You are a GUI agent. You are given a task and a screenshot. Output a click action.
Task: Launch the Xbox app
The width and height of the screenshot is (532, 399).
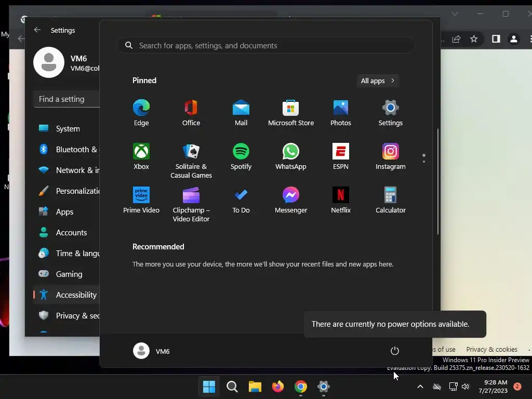141,156
